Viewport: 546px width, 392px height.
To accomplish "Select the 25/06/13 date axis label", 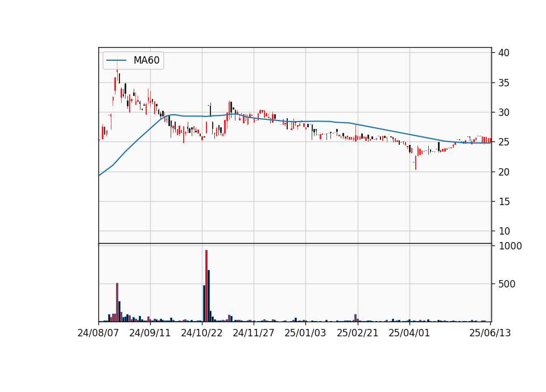I will point(490,333).
